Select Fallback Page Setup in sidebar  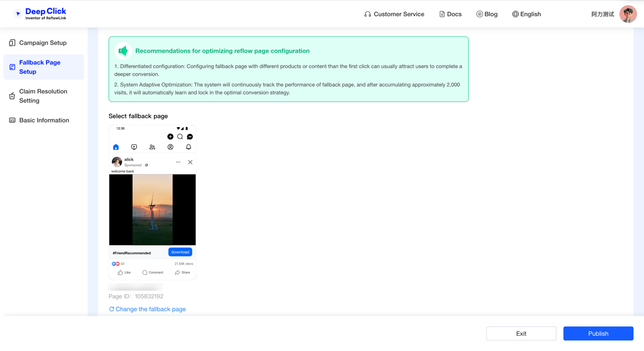click(x=43, y=67)
